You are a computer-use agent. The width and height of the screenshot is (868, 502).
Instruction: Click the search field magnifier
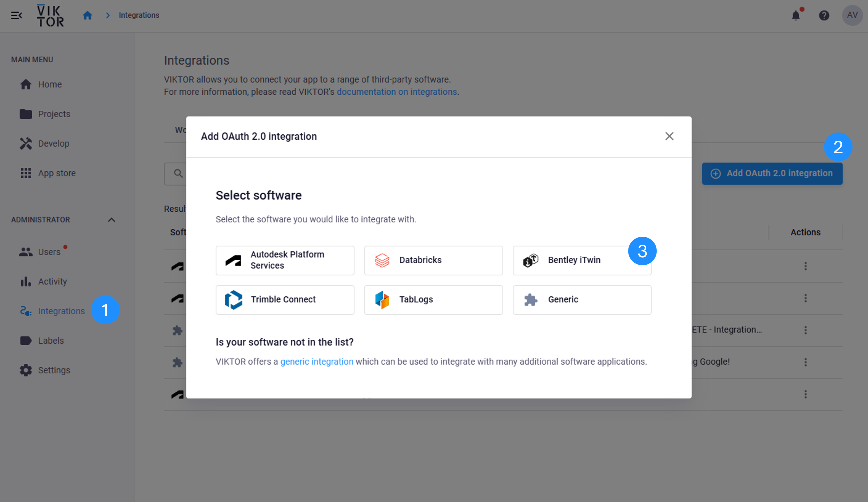[178, 174]
